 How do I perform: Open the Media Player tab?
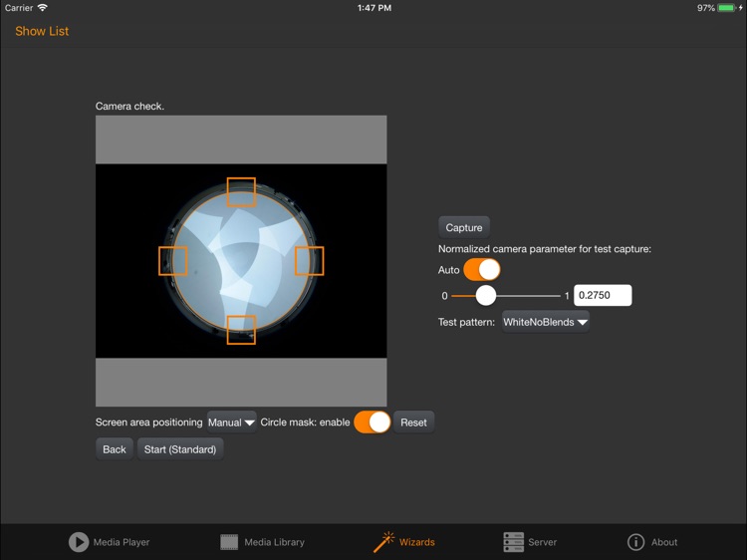click(110, 542)
